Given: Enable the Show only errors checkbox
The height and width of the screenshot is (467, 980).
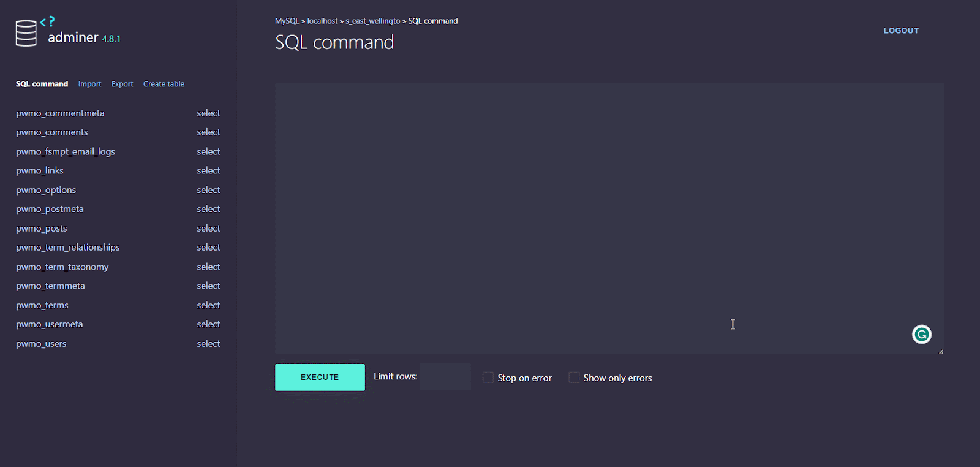Looking at the screenshot, I should 574,378.
